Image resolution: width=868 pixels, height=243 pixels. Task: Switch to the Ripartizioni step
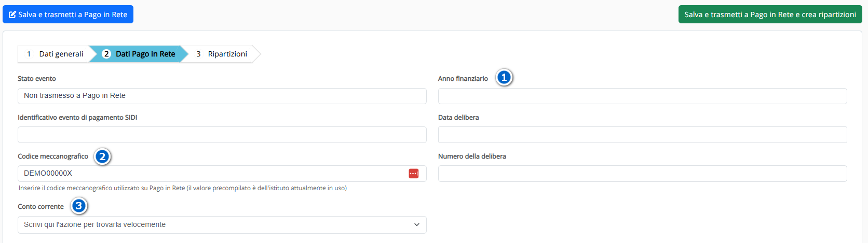(x=222, y=54)
